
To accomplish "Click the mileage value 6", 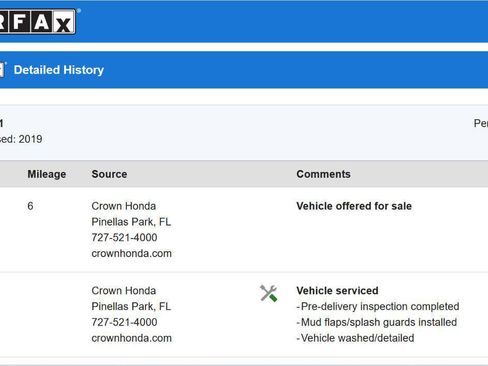I will pos(30,206).
